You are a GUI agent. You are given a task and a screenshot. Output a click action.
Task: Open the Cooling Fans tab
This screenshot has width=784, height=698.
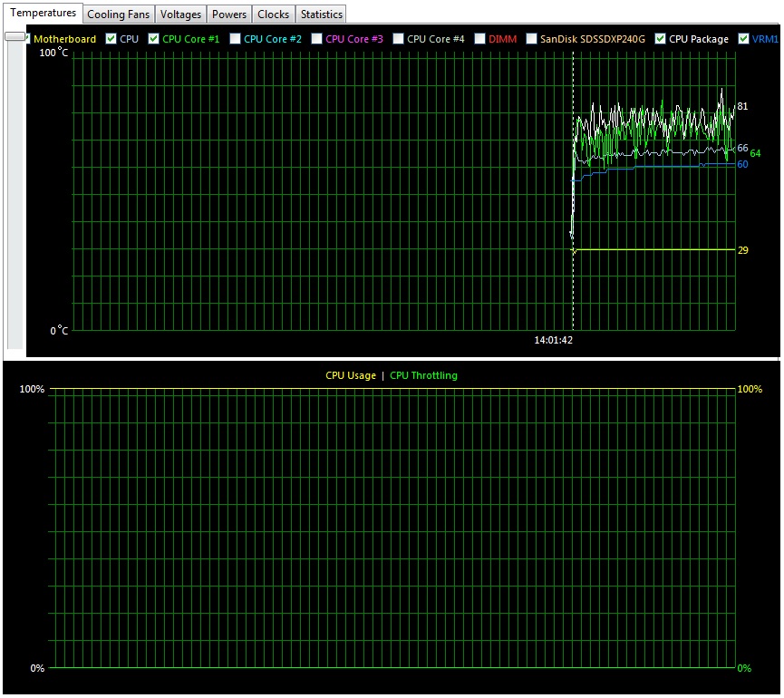coord(119,15)
